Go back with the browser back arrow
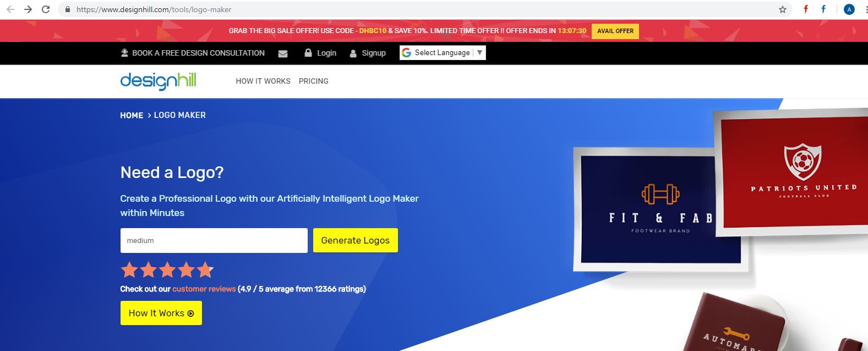 [10, 9]
